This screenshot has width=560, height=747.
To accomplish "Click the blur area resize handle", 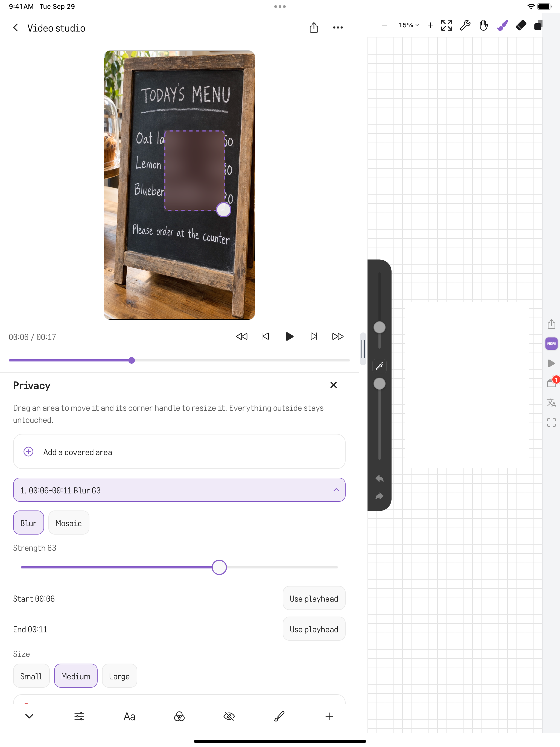I will point(224,210).
